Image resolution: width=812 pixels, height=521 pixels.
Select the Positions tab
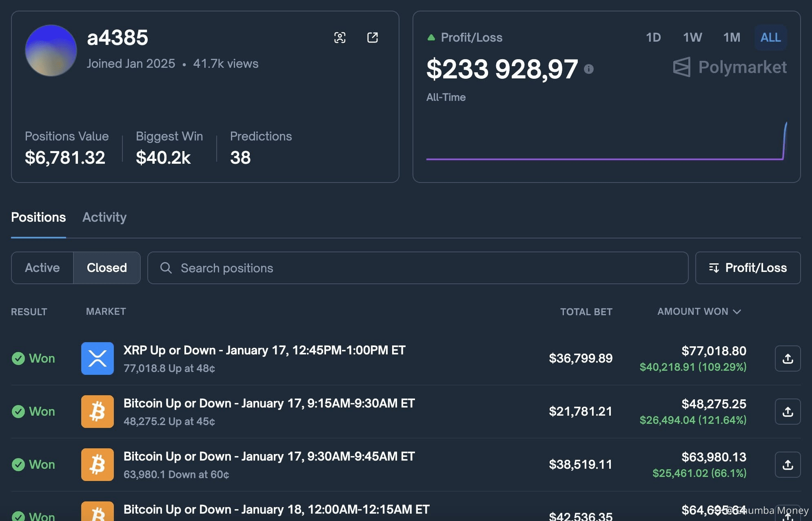(x=38, y=217)
